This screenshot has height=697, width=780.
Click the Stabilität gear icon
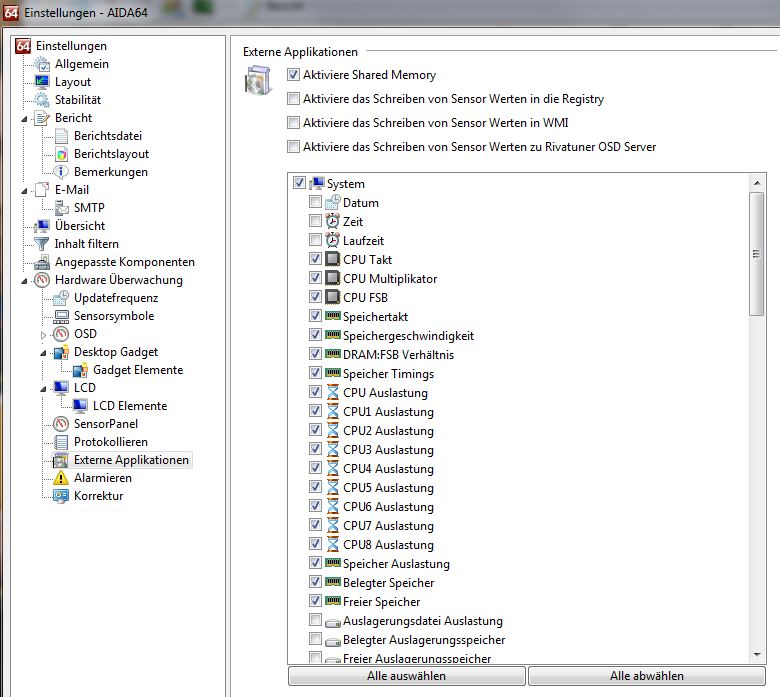pos(42,100)
